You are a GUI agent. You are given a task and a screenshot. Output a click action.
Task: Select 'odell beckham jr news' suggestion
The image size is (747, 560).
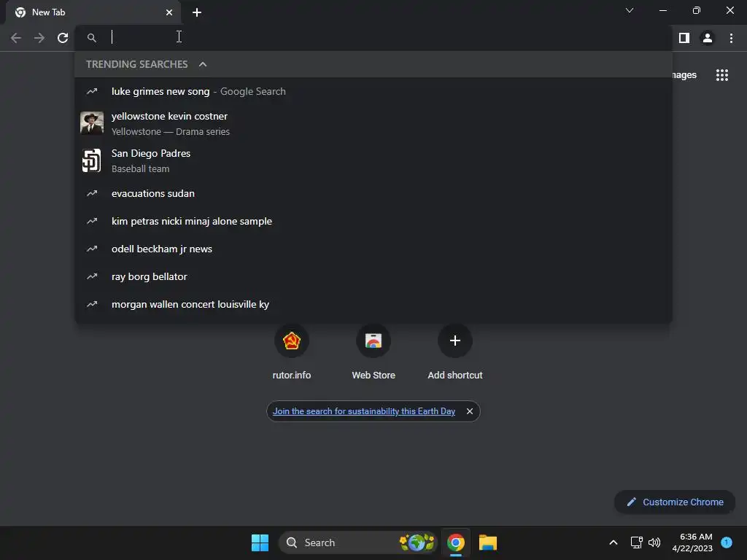click(x=373, y=249)
